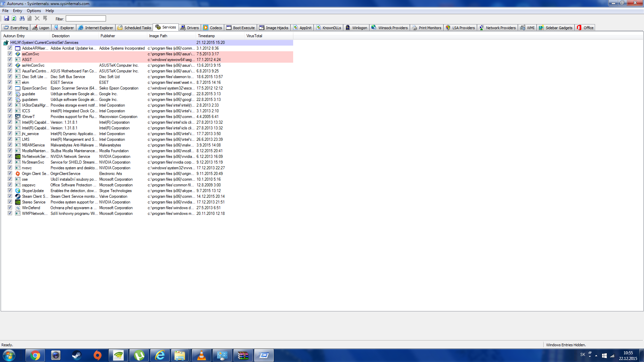Click the VLC cone taskbar icon

coord(201,355)
